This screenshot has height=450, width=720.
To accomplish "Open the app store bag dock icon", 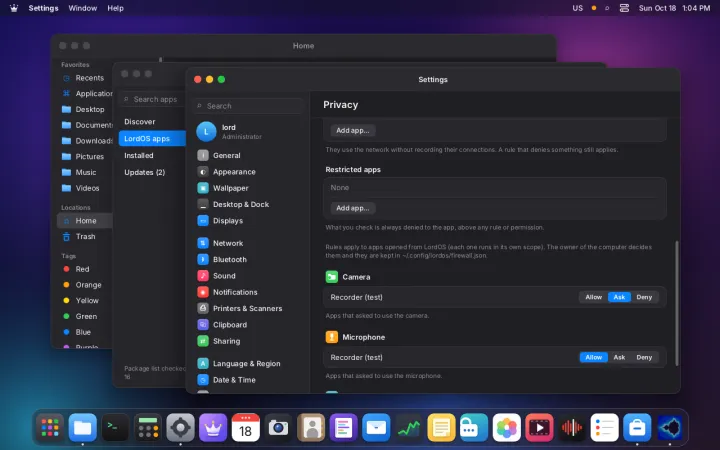I will (x=637, y=428).
